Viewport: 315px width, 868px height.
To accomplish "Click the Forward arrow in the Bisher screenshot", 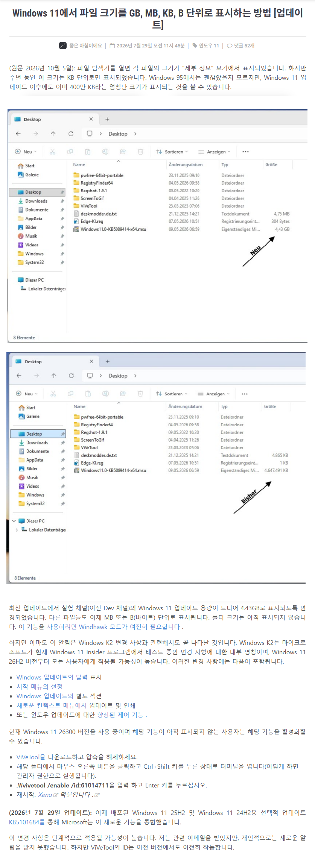I will pos(37,375).
